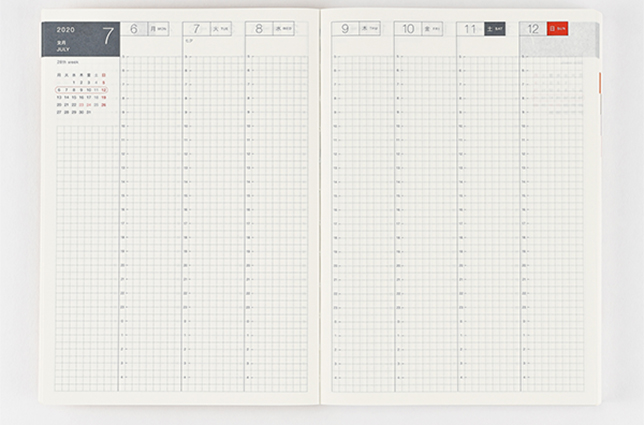Click red holiday 24 in the mini calendar
Screen dimensions: 644x425
[89, 105]
